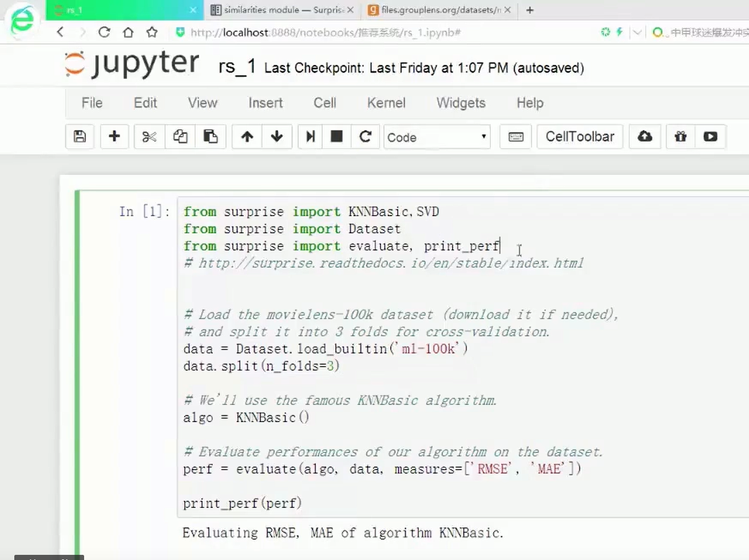Click the 'famous KNNBasic algorithm' comment
The height and width of the screenshot is (560, 749).
[340, 400]
